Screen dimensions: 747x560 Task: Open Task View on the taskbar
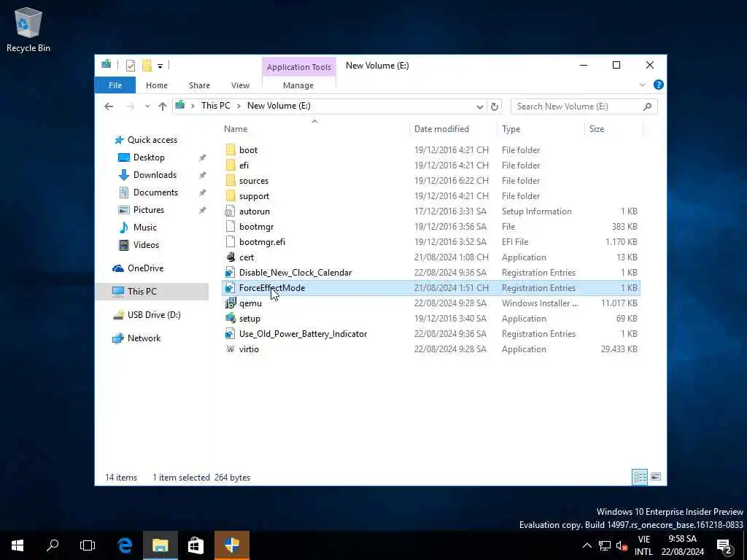point(88,545)
